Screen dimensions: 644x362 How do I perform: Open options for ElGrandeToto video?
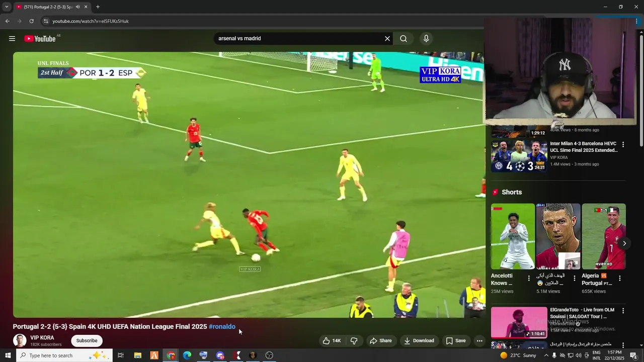623,311
